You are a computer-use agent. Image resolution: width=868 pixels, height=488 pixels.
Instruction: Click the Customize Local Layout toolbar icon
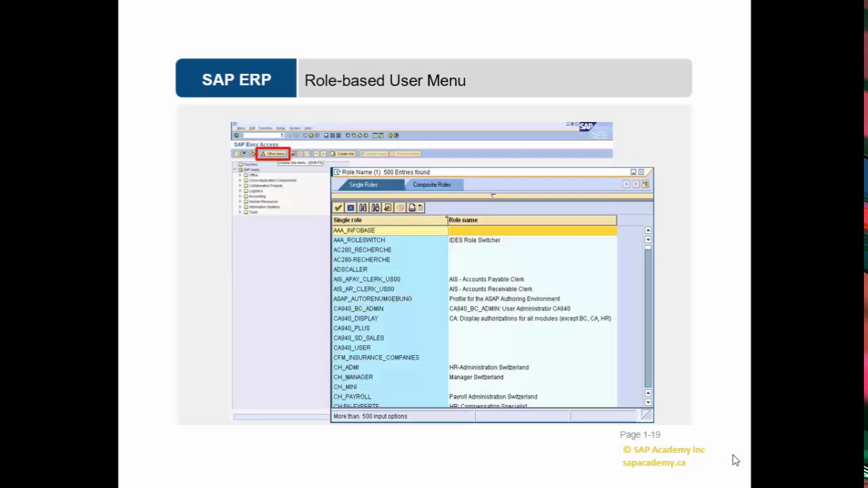click(x=397, y=136)
